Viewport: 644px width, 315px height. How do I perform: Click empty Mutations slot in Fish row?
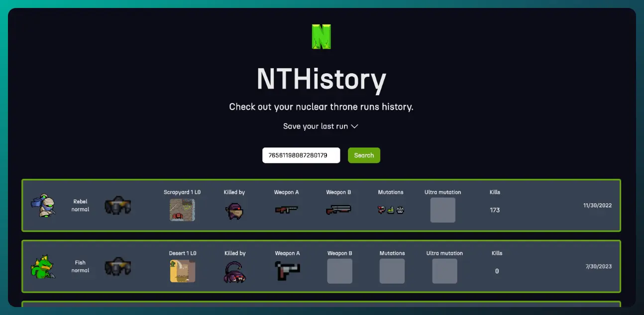392,271
